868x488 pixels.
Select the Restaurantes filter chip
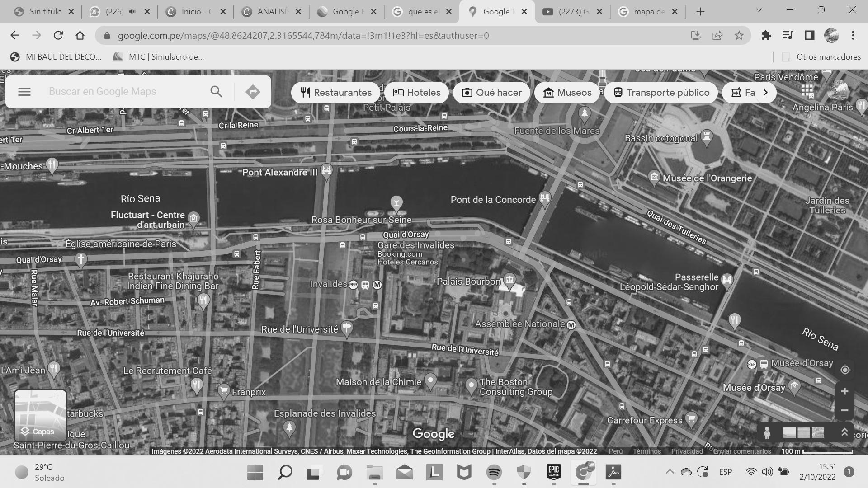tap(336, 93)
